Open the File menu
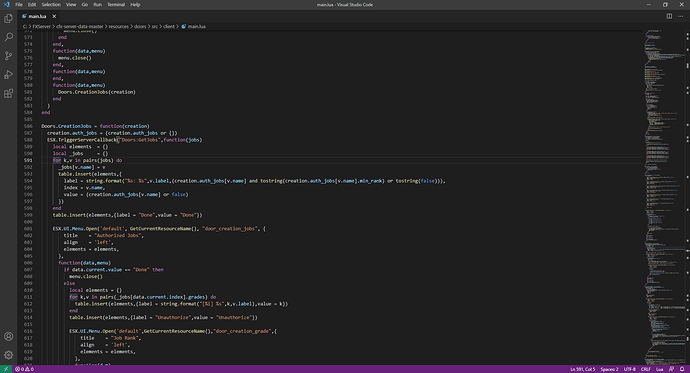 [19, 4]
